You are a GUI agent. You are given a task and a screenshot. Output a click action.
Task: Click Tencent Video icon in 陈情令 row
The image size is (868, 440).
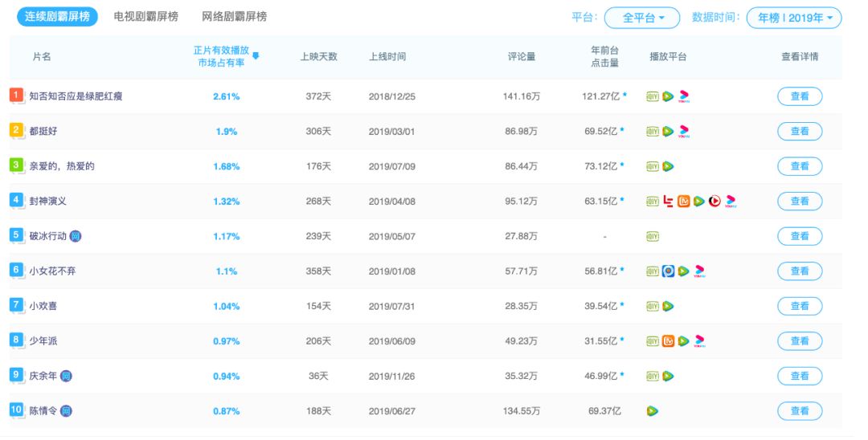coord(653,411)
